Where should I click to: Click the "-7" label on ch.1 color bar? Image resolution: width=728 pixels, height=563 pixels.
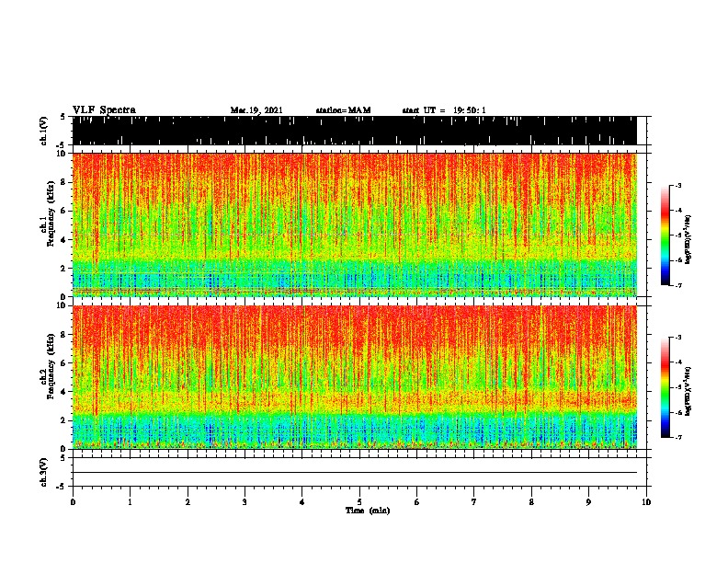click(677, 285)
